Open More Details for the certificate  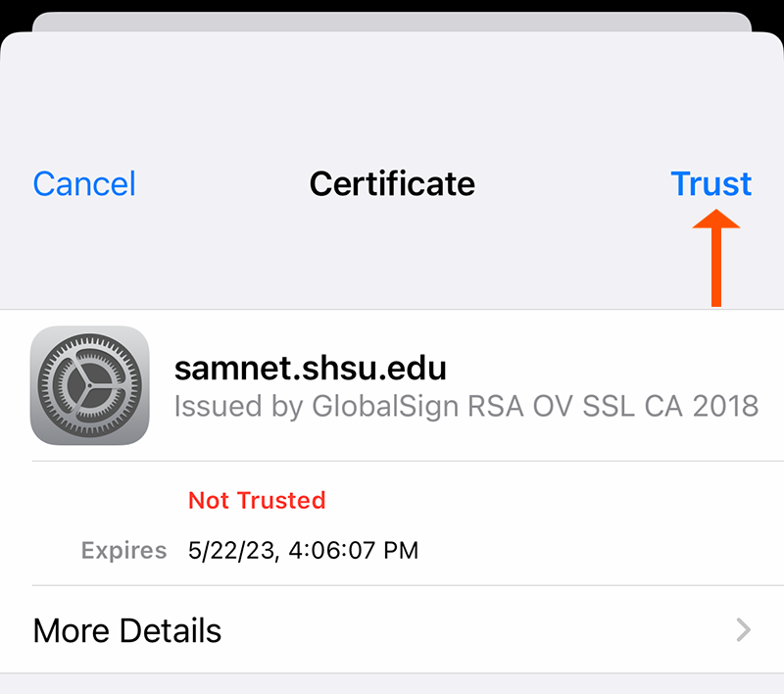pyautogui.click(x=126, y=630)
